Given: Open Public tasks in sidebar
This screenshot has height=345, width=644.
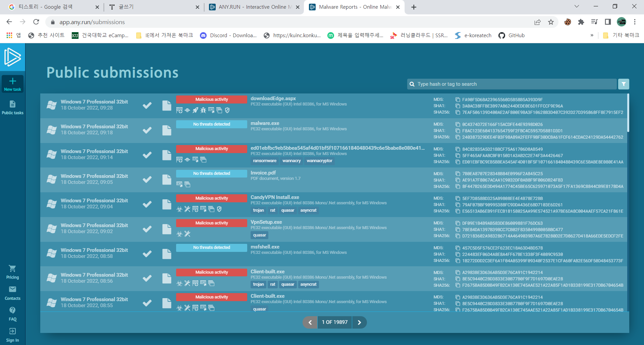Looking at the screenshot, I should click(12, 108).
